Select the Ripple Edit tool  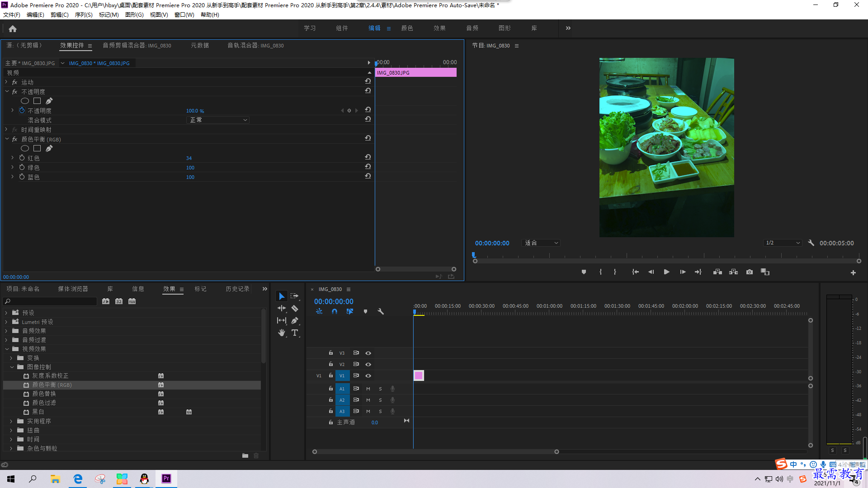[282, 308]
